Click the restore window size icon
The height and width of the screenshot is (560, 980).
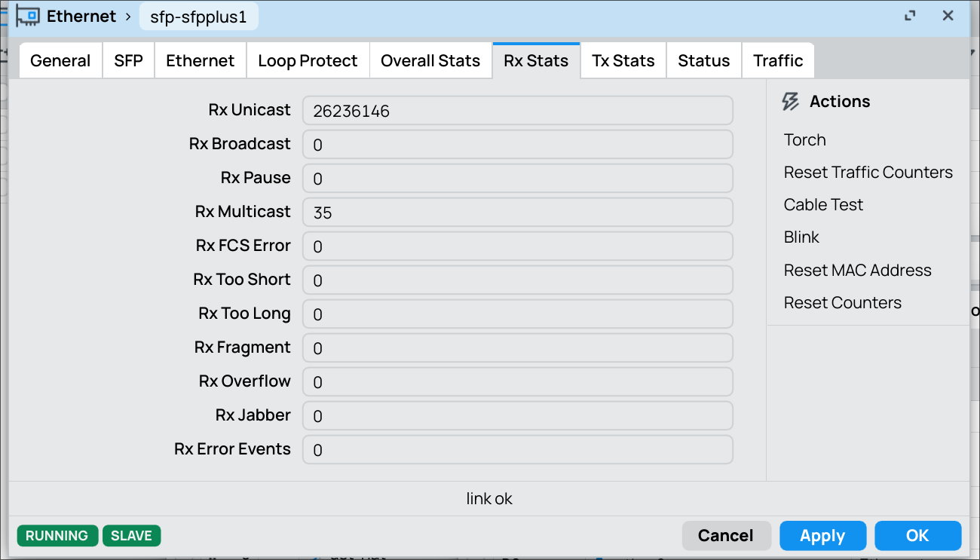click(910, 16)
